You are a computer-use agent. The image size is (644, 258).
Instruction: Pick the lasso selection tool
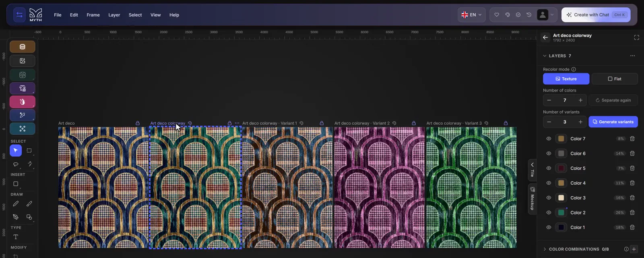coord(16,164)
